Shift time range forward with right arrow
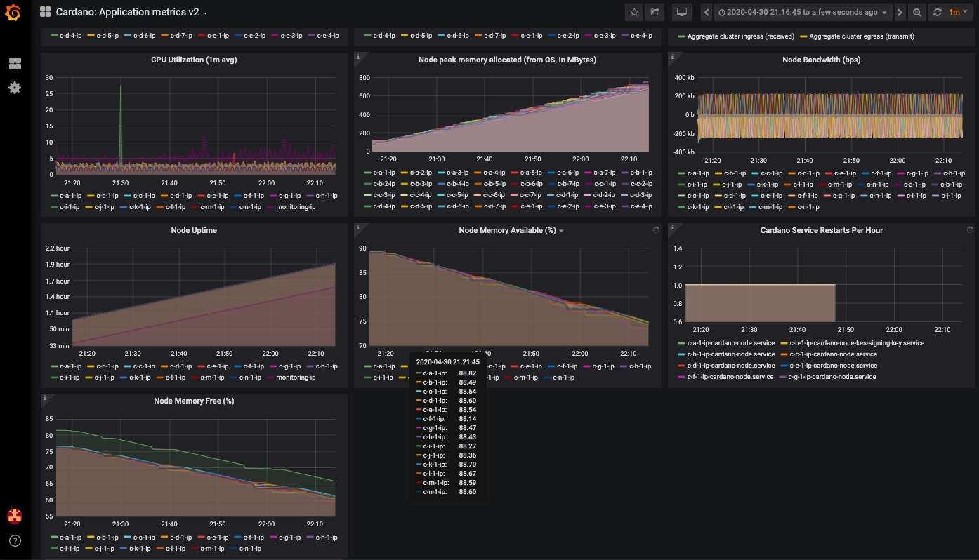This screenshot has width=979, height=560. pos(900,12)
